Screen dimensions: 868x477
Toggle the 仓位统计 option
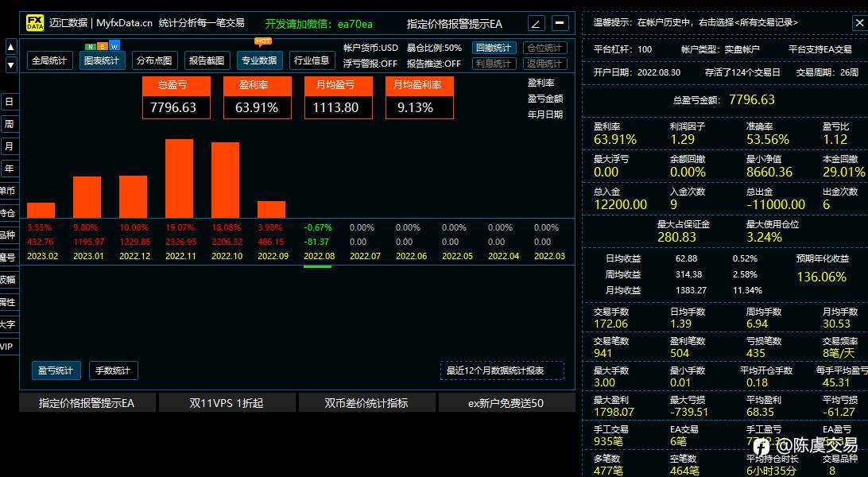coord(544,48)
